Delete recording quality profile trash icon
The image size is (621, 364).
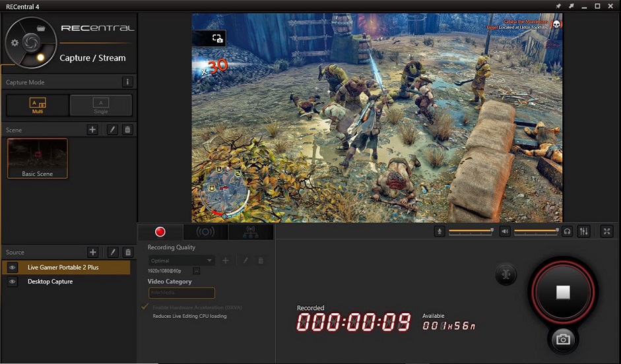[261, 260]
